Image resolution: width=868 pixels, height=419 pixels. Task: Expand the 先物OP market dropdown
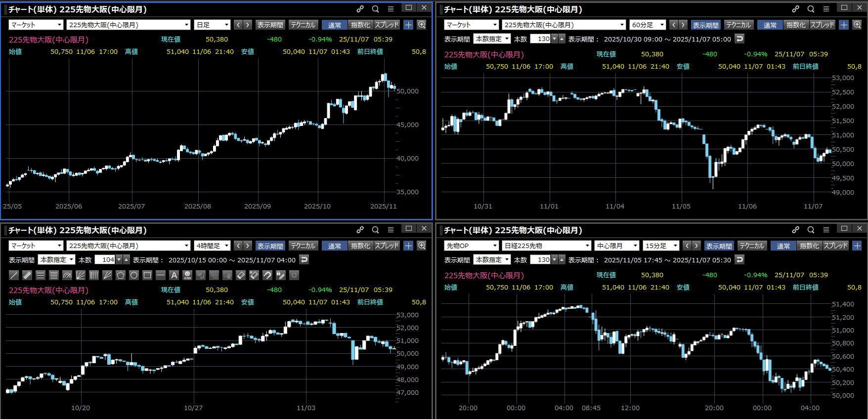tap(471, 246)
